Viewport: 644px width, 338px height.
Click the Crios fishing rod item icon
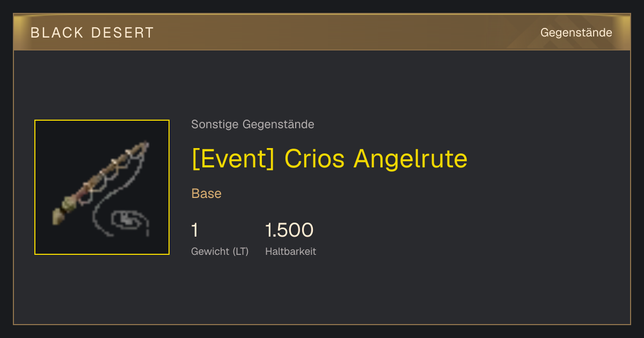[102, 187]
